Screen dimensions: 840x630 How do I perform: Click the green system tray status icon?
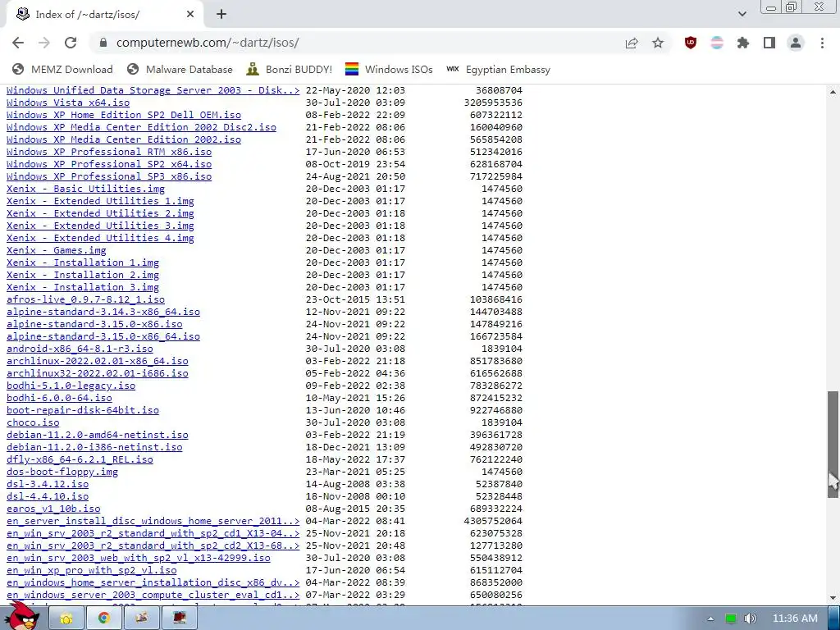click(x=731, y=619)
